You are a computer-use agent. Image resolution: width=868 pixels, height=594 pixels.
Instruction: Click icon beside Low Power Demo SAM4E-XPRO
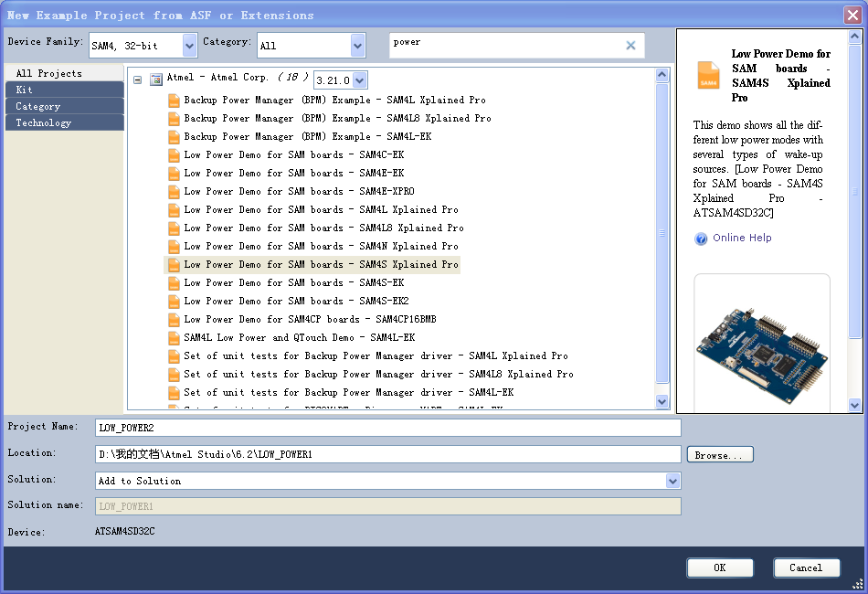174,192
